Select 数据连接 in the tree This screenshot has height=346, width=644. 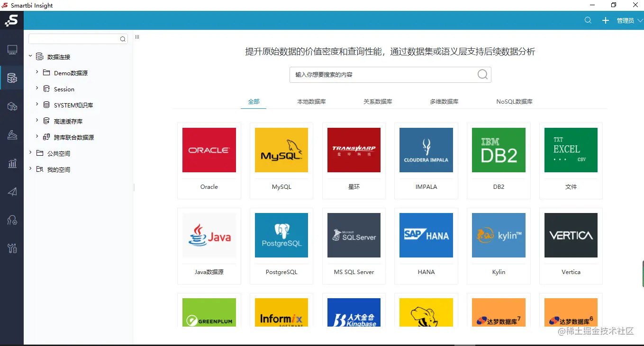point(59,57)
